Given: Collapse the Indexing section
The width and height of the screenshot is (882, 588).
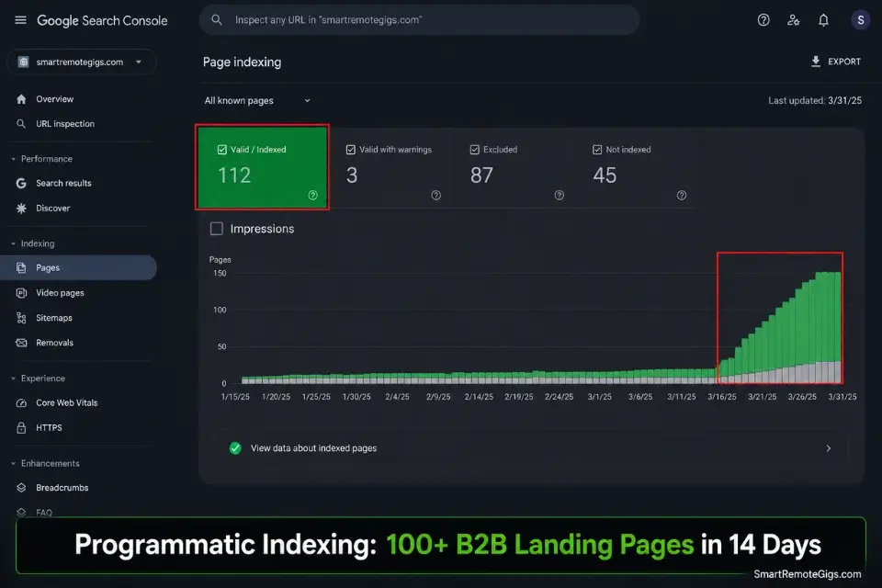Looking at the screenshot, I should [13, 243].
